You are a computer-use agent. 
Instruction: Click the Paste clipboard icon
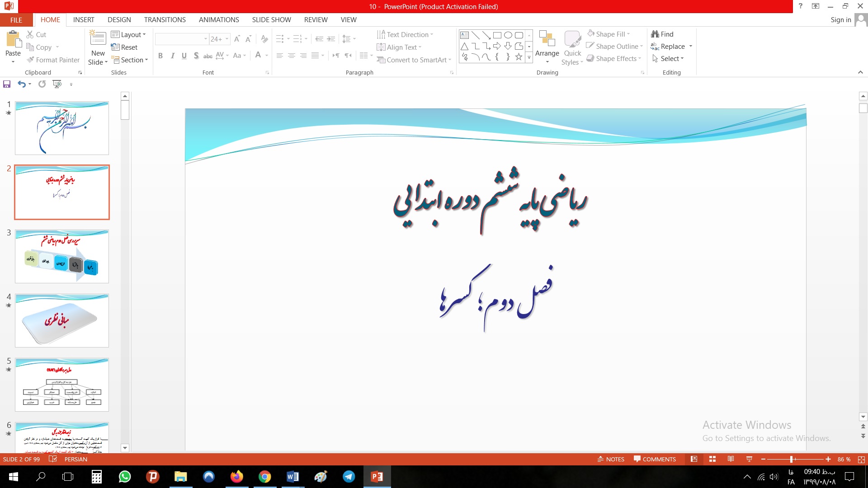13,40
